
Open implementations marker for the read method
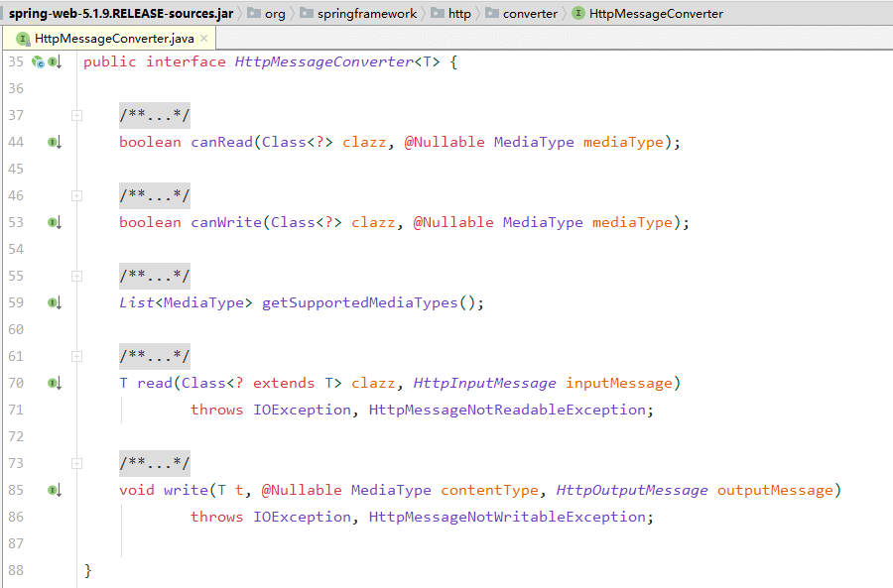coord(54,383)
